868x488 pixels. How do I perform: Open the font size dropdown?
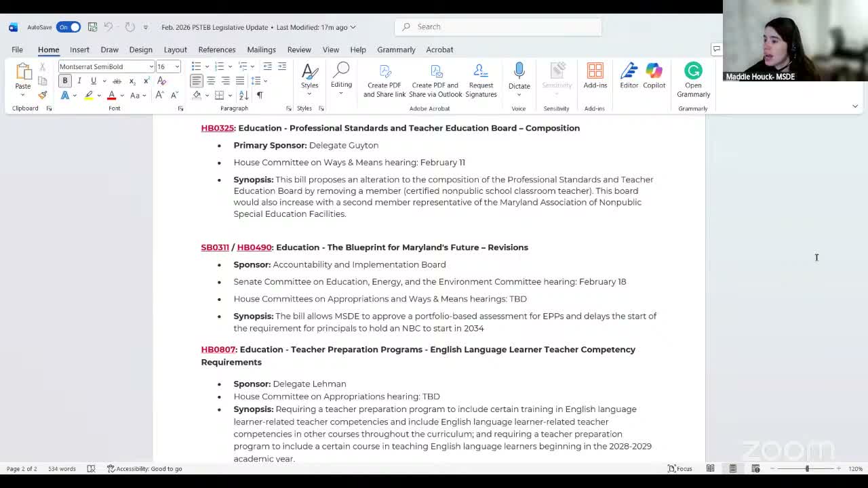coord(177,66)
